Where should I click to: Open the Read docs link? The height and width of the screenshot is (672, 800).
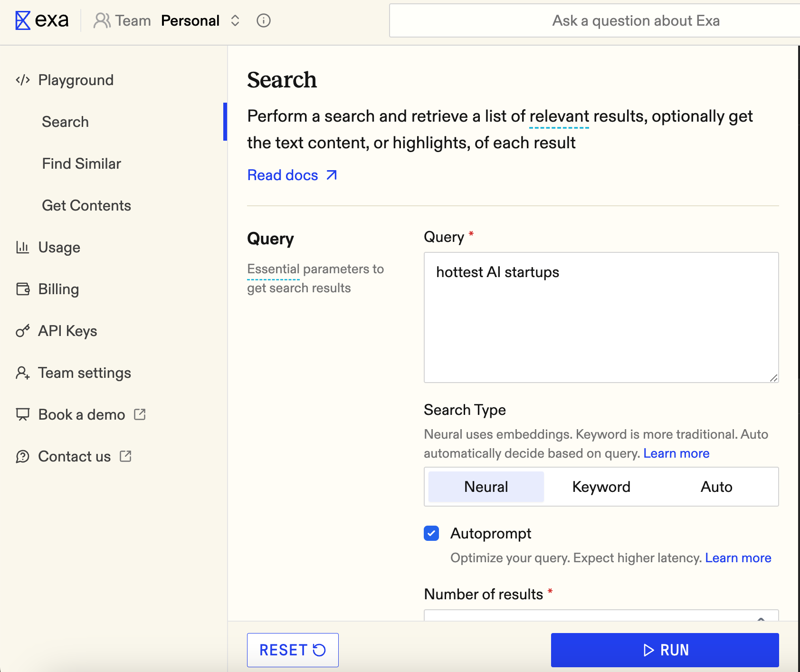(292, 175)
